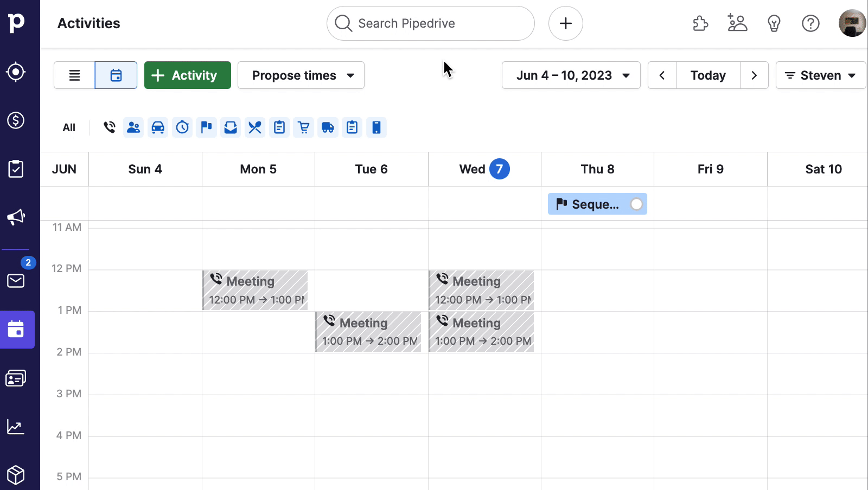Expand the Propose times dropdown
This screenshot has width=868, height=490.
(x=301, y=75)
